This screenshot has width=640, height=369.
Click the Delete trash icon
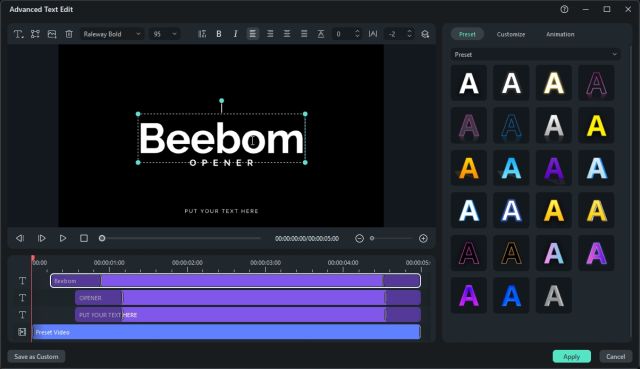tap(69, 34)
